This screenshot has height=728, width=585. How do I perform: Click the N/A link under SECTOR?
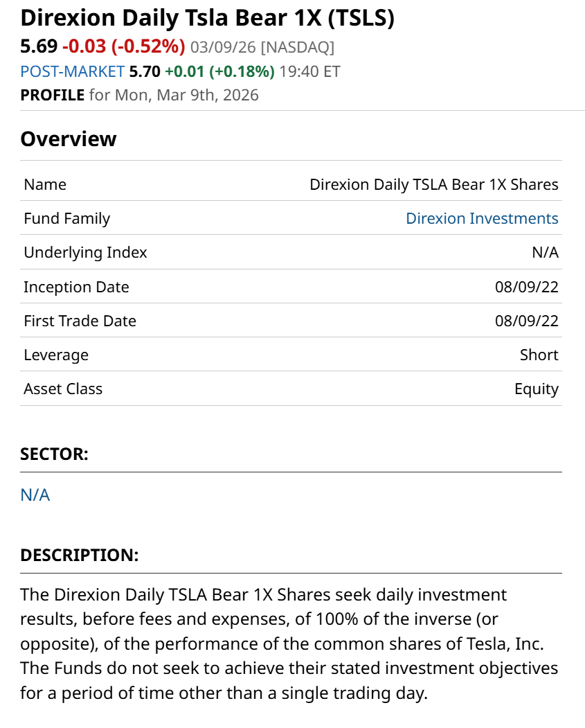coord(35,495)
